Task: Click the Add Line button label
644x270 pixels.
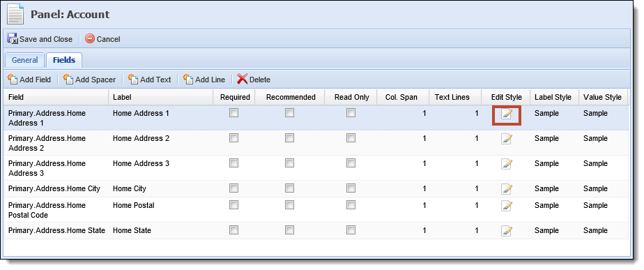Action: [x=210, y=80]
